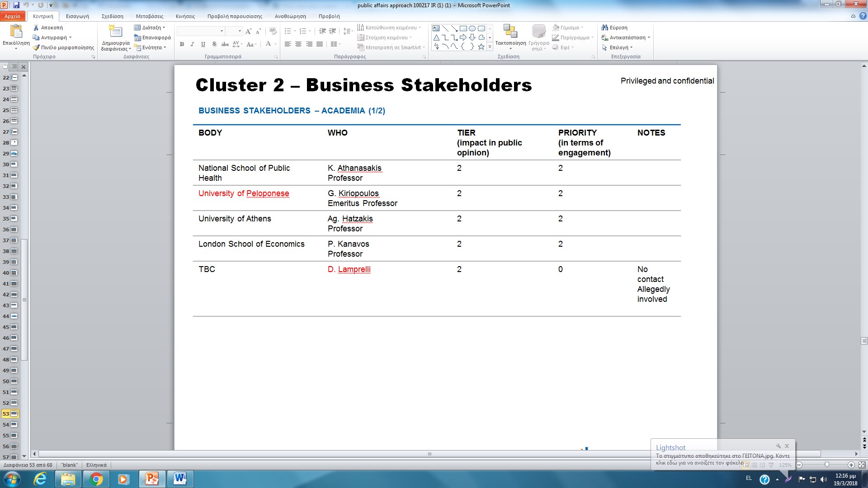Select slide 53 in the slide pane

(x=10, y=414)
